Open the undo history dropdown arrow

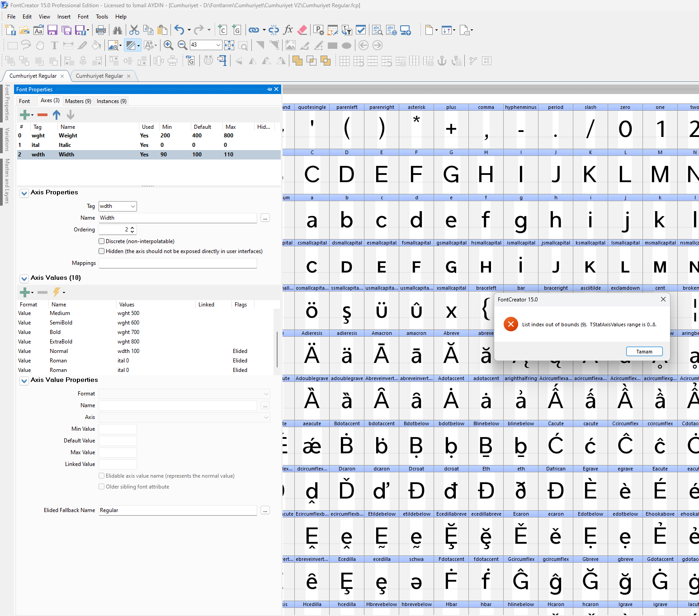[x=189, y=30]
